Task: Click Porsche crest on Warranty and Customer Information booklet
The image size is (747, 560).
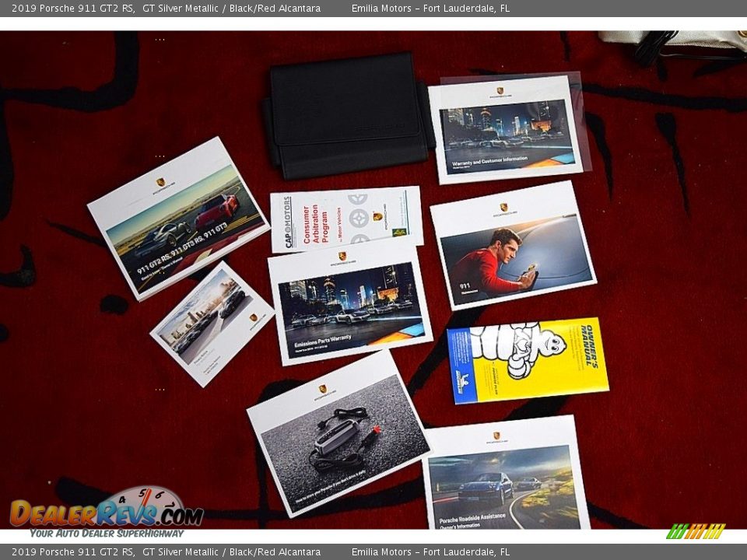Action: pos(500,91)
